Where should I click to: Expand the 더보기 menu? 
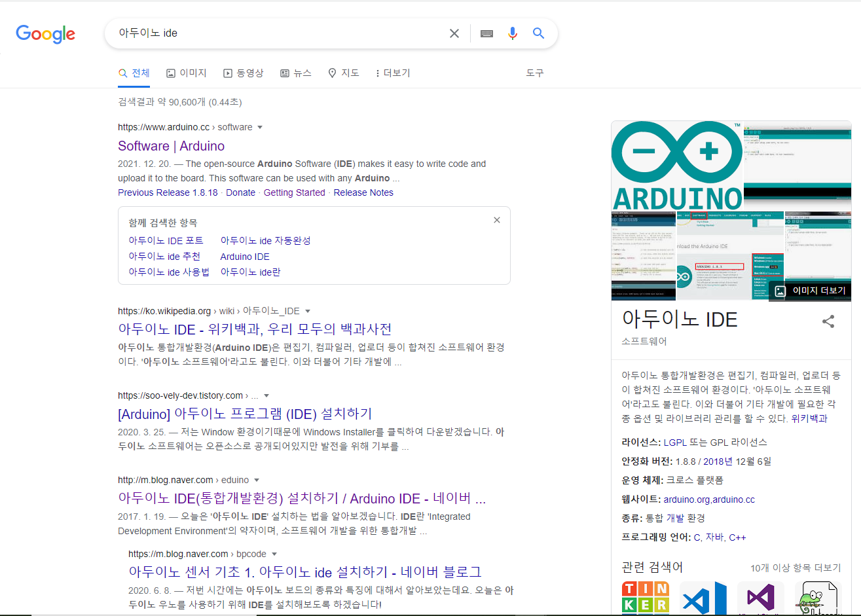click(393, 73)
